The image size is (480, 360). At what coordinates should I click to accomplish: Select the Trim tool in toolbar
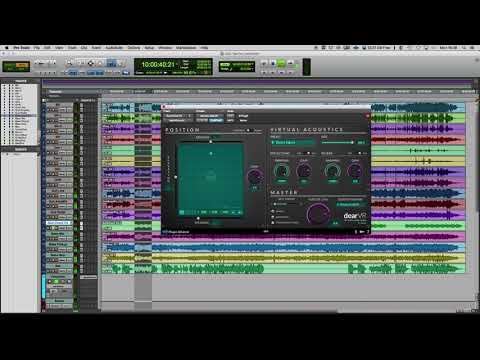81,63
